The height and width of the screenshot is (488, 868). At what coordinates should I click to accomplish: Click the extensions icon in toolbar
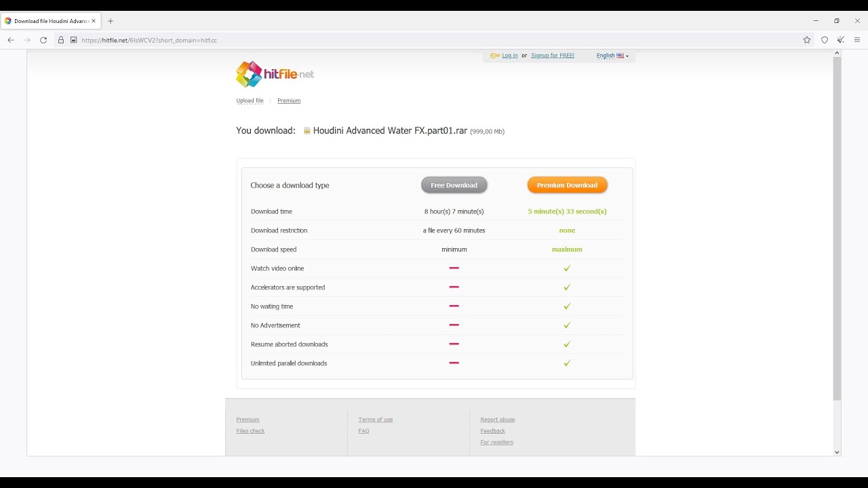point(841,40)
